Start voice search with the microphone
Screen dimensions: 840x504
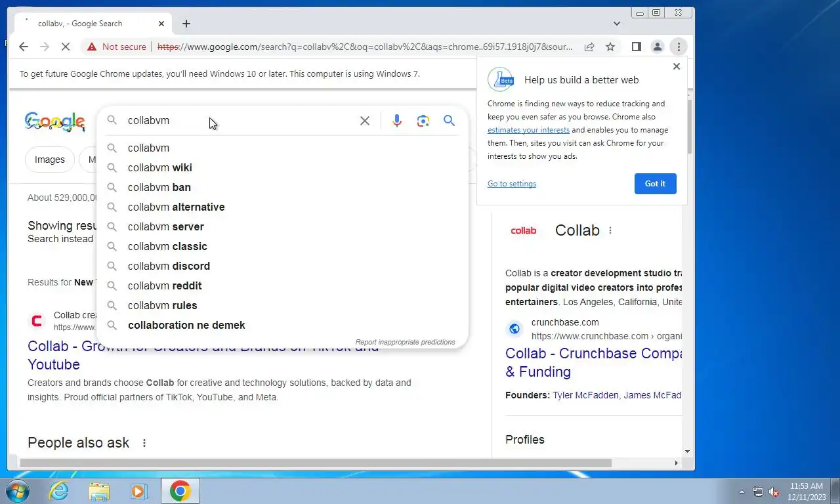[397, 121]
